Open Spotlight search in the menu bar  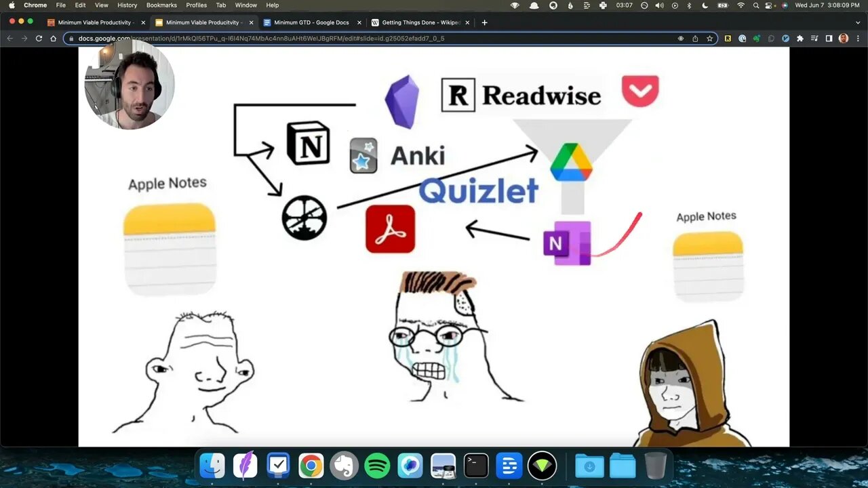756,5
